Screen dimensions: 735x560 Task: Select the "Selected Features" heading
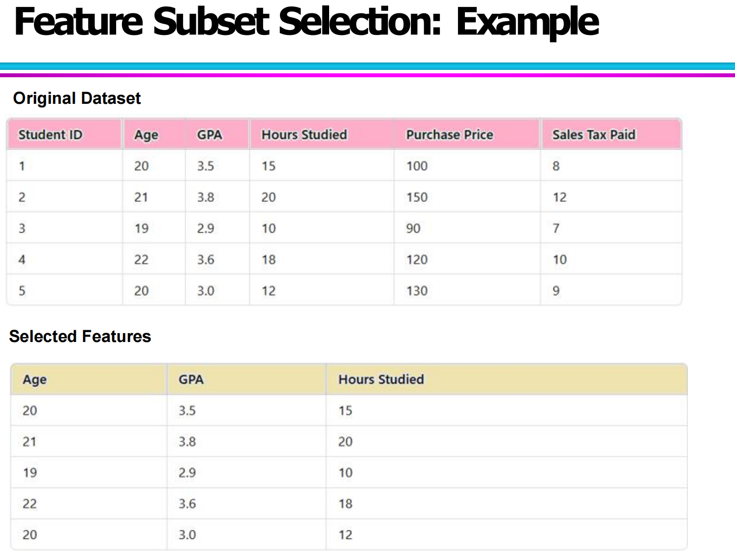tap(80, 337)
